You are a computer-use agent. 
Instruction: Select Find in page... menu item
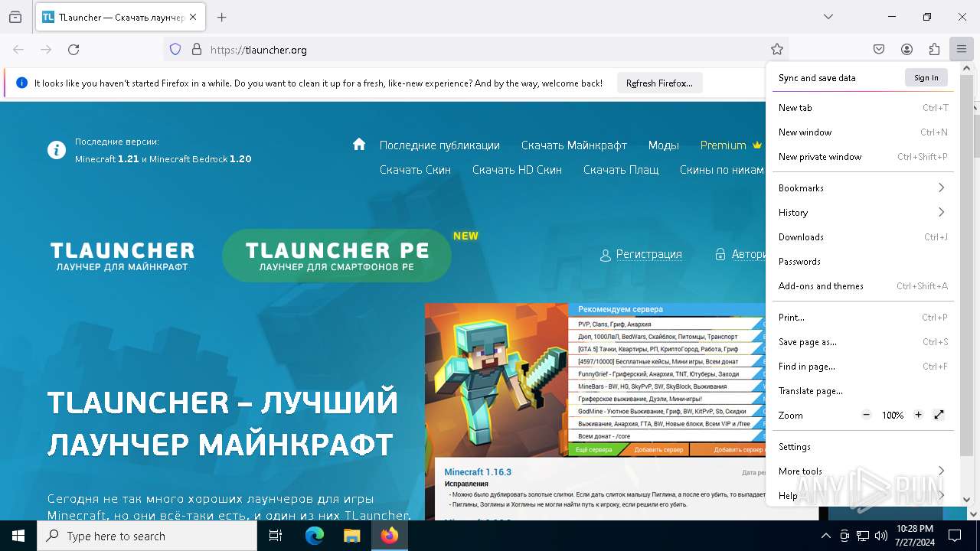pos(863,367)
